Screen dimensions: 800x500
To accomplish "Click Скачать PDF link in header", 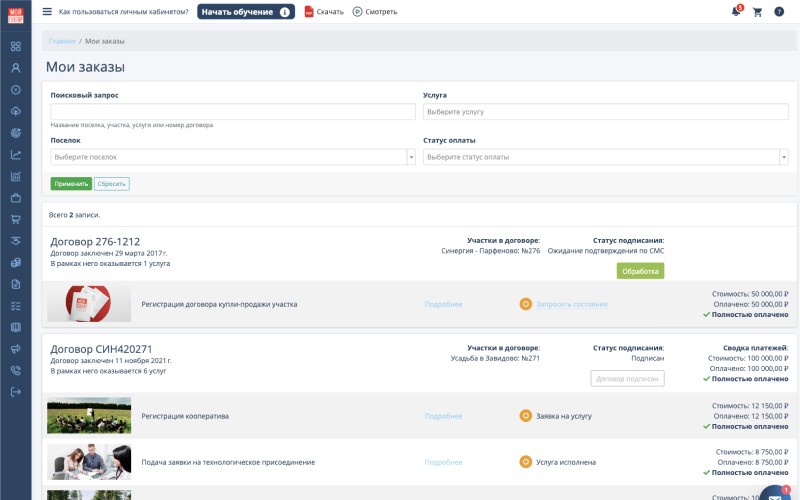I will pyautogui.click(x=324, y=12).
